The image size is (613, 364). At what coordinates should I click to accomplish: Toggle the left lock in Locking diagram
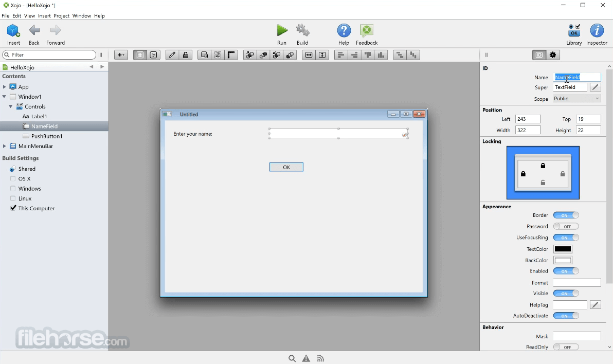pos(523,174)
